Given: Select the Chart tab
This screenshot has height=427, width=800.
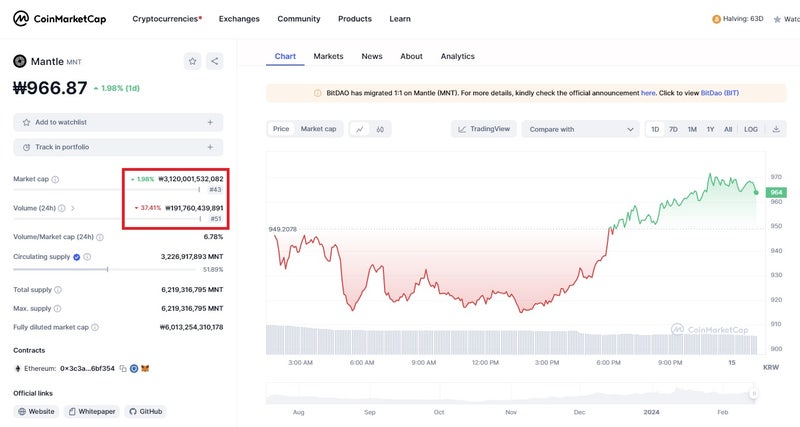Looking at the screenshot, I should [285, 56].
